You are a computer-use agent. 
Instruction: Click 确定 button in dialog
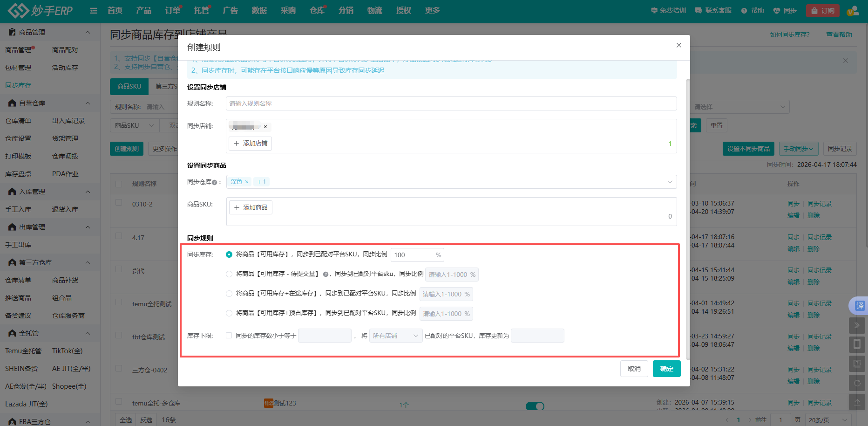[x=667, y=369]
